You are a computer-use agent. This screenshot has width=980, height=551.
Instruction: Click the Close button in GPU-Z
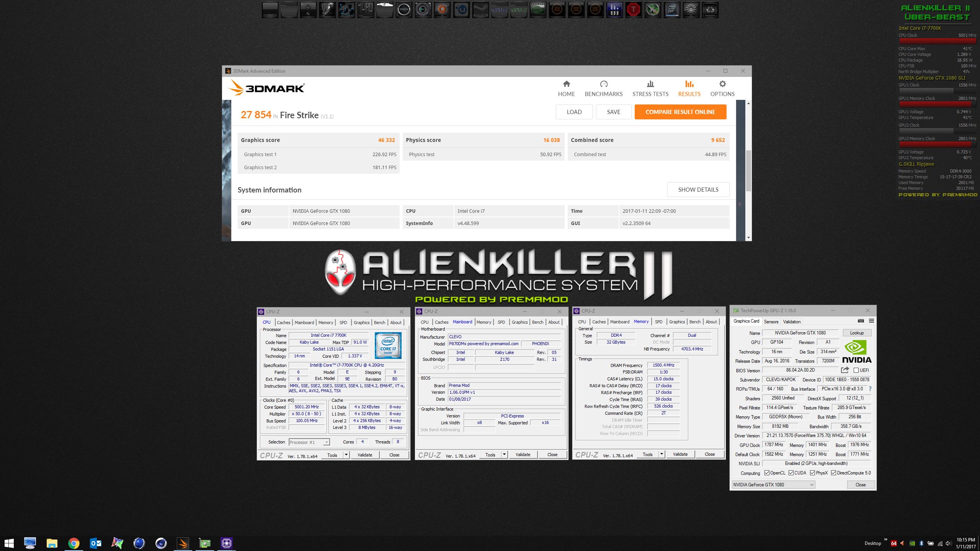click(860, 485)
